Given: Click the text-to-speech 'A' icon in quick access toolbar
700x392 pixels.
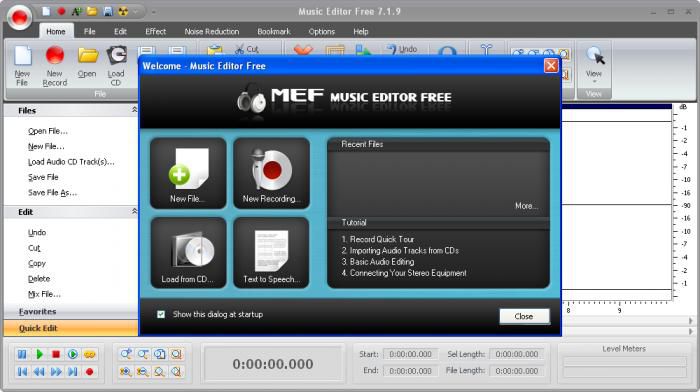Looking at the screenshot, I should (x=76, y=12).
